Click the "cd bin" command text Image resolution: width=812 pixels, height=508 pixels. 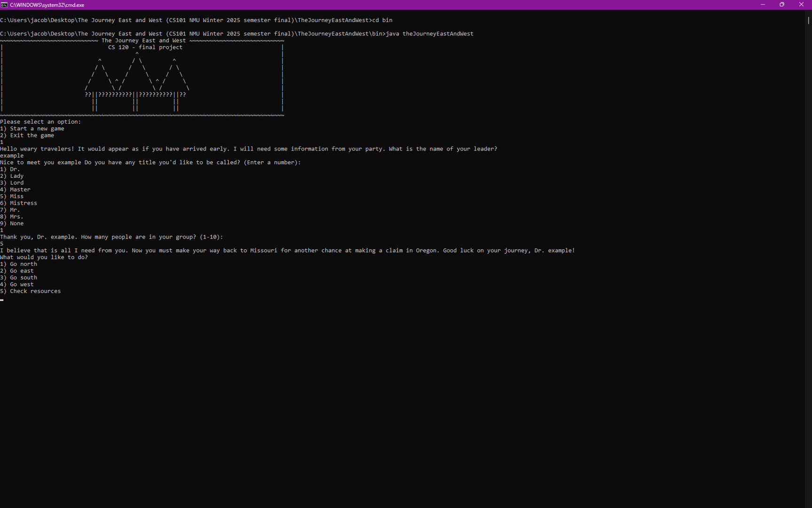click(382, 20)
